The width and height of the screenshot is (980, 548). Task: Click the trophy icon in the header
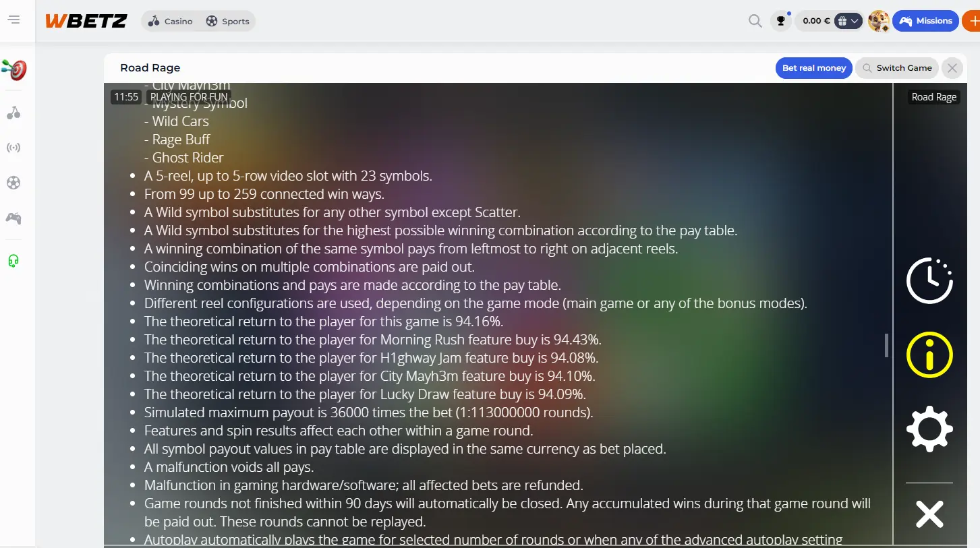(781, 21)
